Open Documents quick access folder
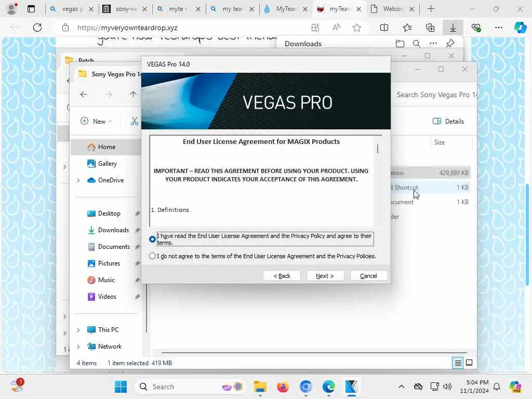This screenshot has width=532, height=399. pyautogui.click(x=114, y=247)
